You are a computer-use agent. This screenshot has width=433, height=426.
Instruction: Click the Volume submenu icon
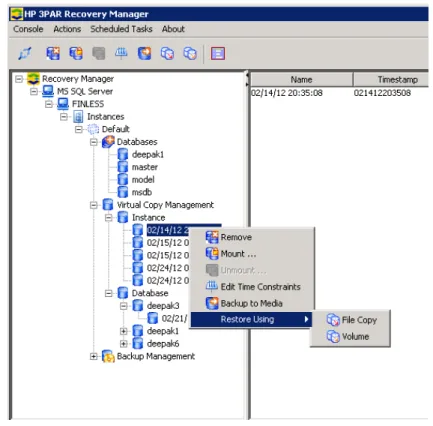click(x=333, y=336)
